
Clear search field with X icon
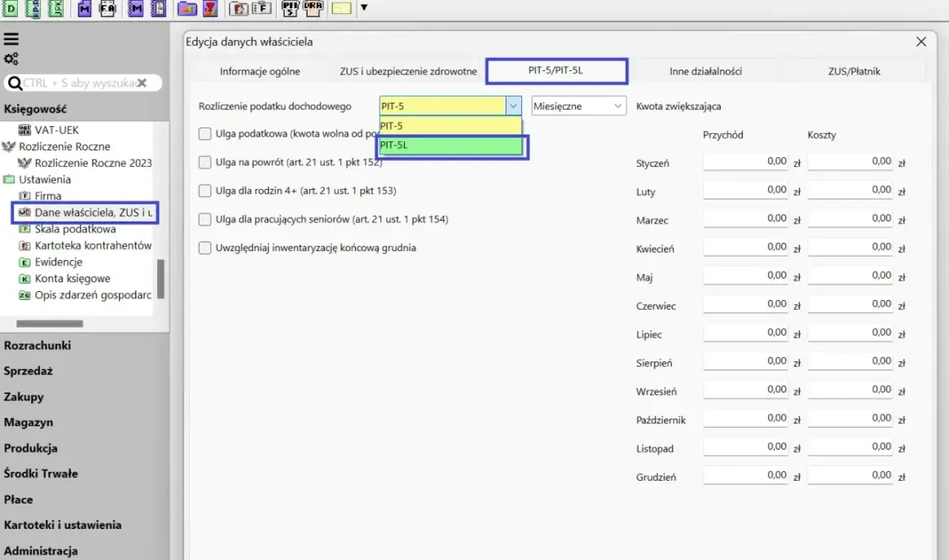coord(142,83)
